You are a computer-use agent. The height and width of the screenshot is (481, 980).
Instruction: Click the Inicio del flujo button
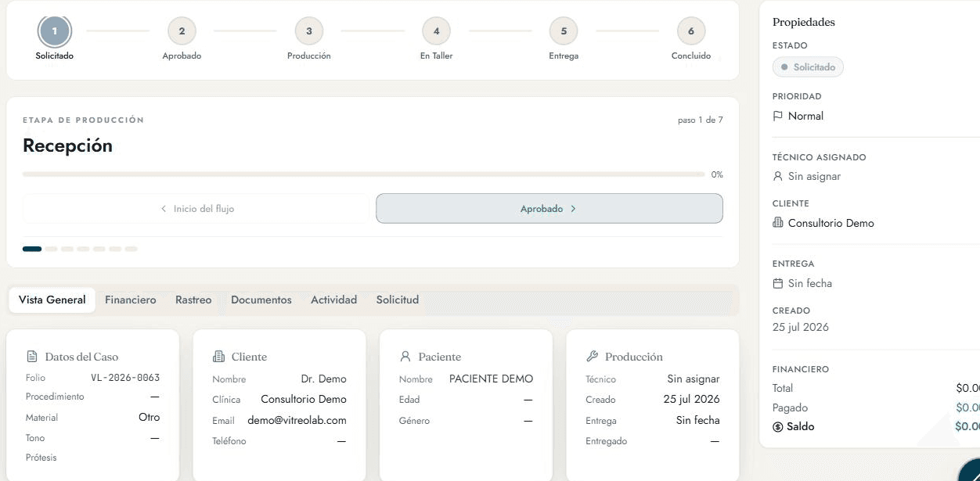click(196, 209)
